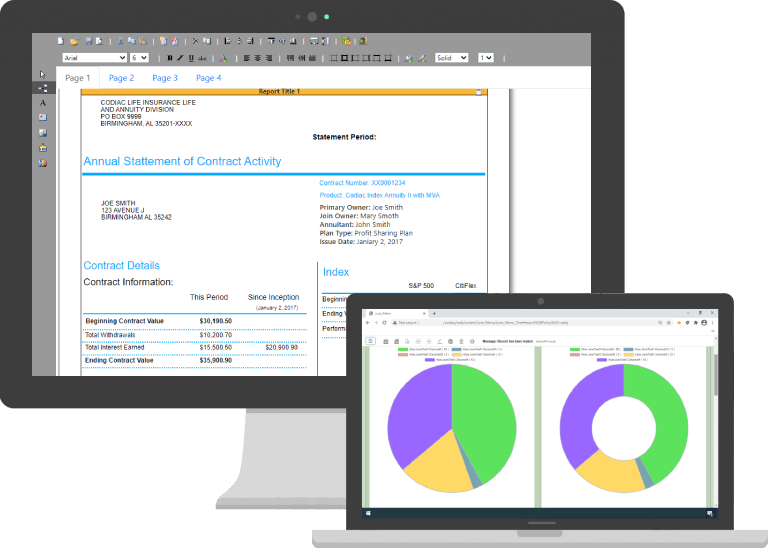The width and height of the screenshot is (768, 548).
Task: Switch to the Page 4 tab
Action: pyautogui.click(x=209, y=78)
